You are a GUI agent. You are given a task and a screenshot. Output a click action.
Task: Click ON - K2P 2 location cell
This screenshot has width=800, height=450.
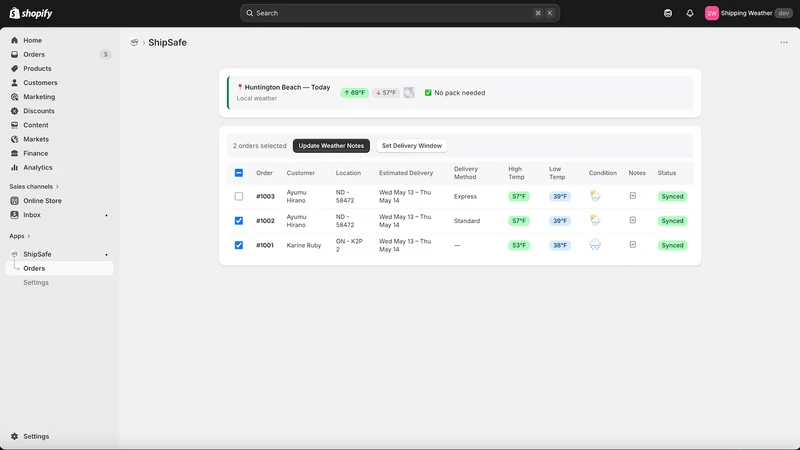click(x=349, y=245)
